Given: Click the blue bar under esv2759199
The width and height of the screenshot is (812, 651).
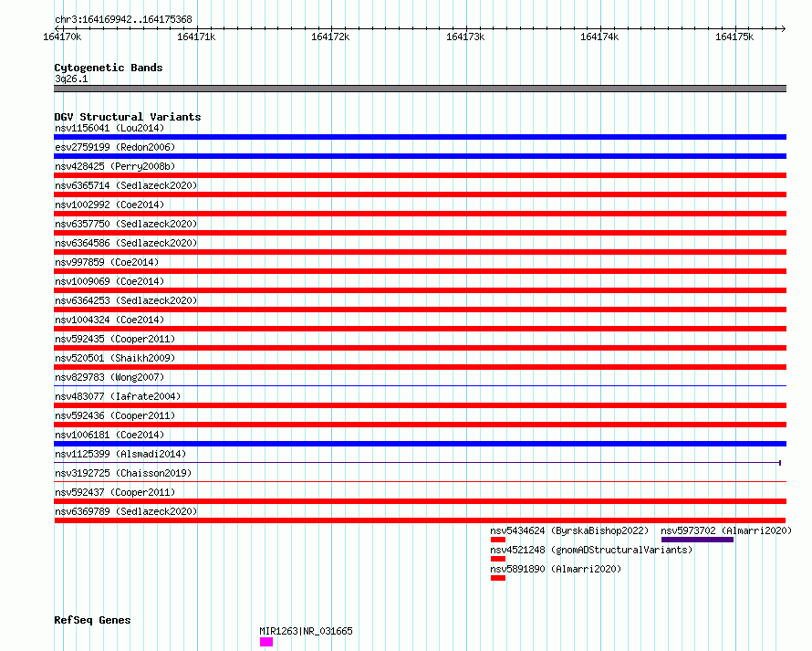Looking at the screenshot, I should 420,156.
